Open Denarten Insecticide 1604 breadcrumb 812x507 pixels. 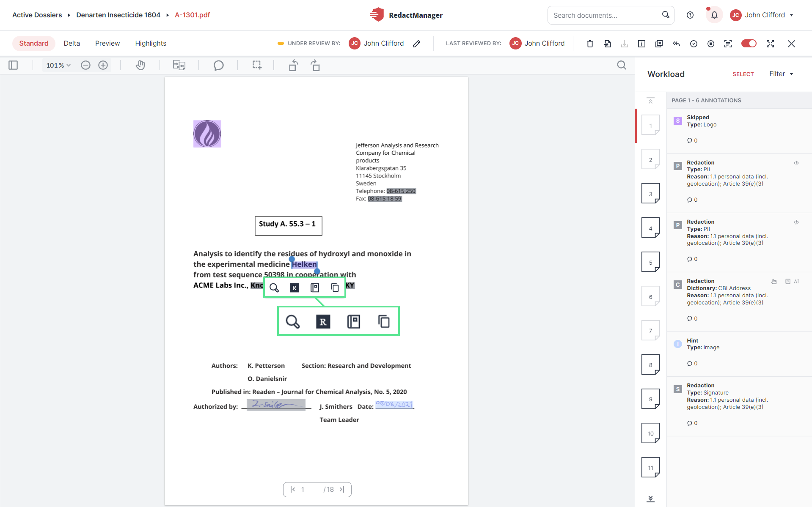[118, 15]
